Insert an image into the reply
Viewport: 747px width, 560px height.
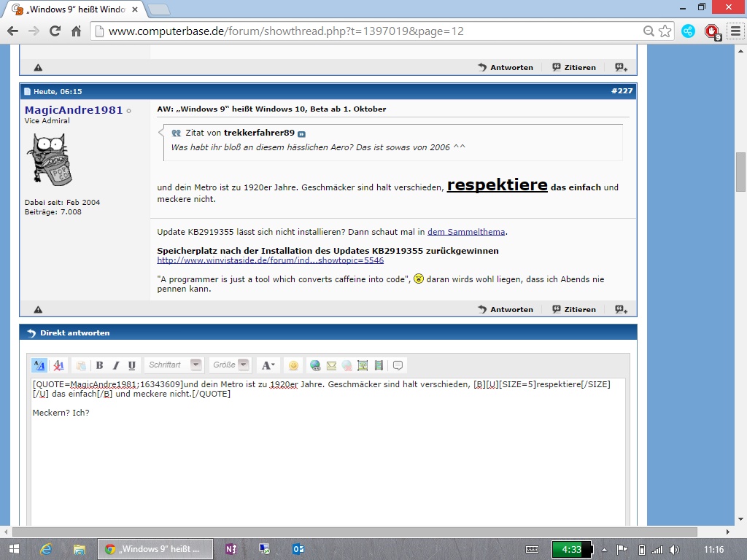click(x=363, y=366)
